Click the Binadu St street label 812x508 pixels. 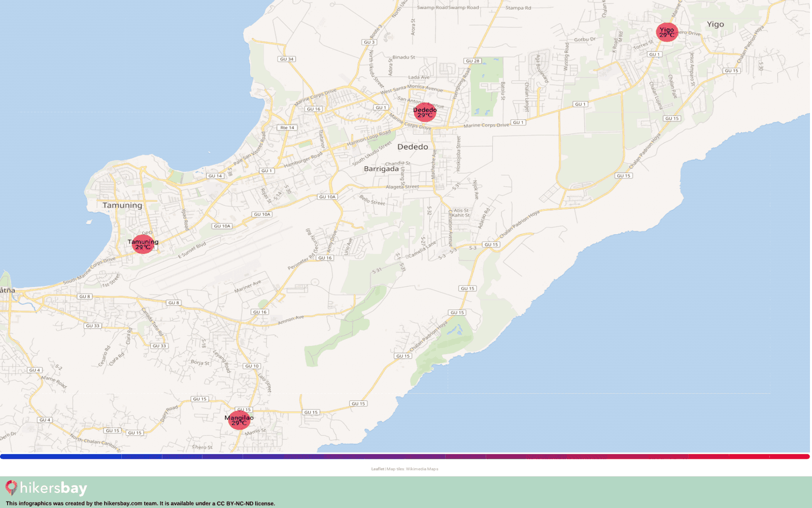(x=403, y=57)
